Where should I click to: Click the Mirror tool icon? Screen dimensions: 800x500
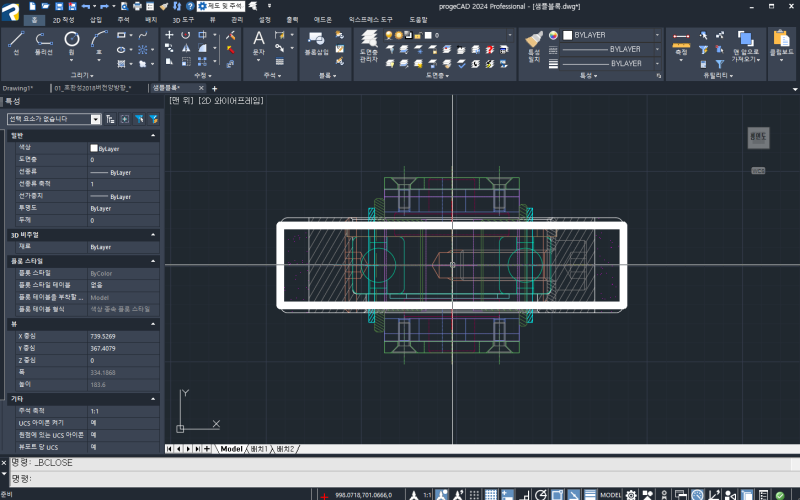[186, 48]
